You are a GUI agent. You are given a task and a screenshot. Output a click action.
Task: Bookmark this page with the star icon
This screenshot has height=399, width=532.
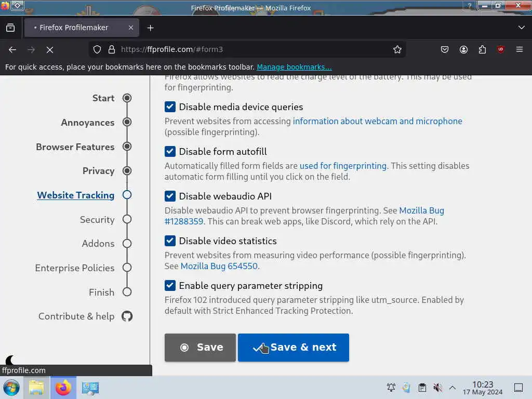pos(397,49)
